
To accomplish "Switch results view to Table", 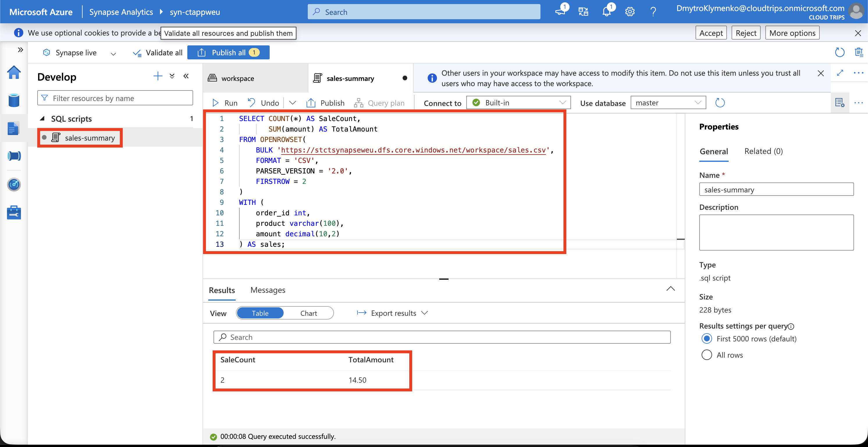I will tap(260, 313).
